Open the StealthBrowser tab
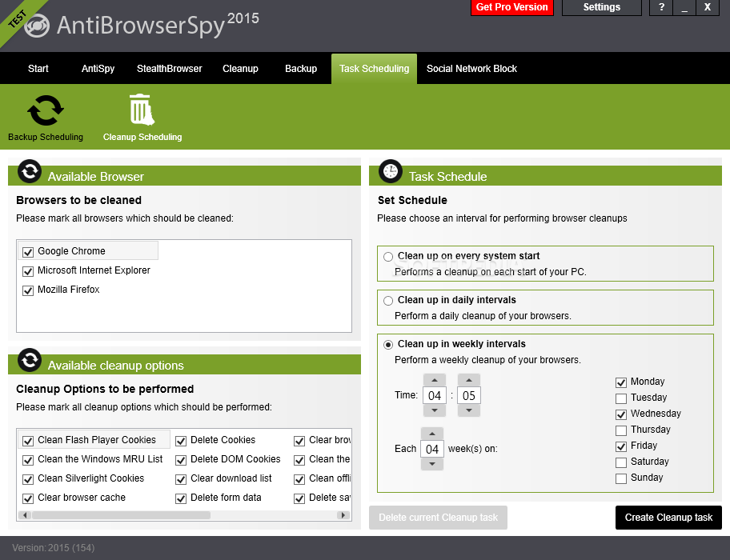Image resolution: width=730 pixels, height=560 pixels. (170, 68)
